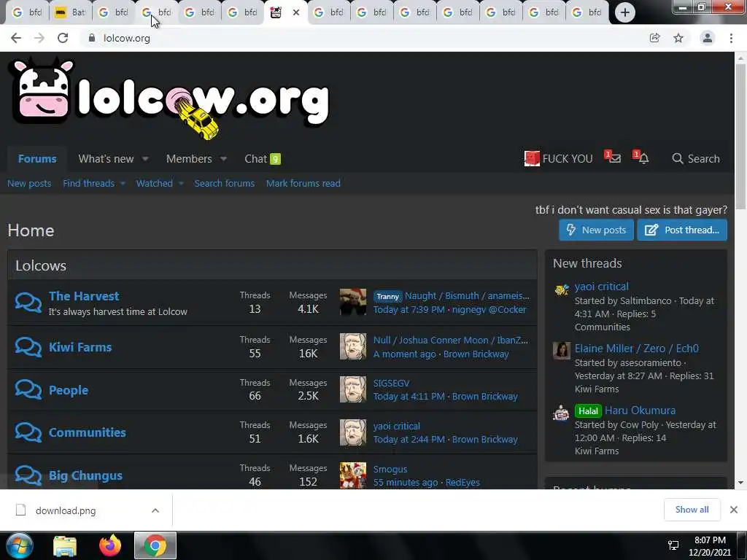Image resolution: width=747 pixels, height=560 pixels.
Task: Click The Harvest forum speech-bubble icon
Action: (x=28, y=303)
